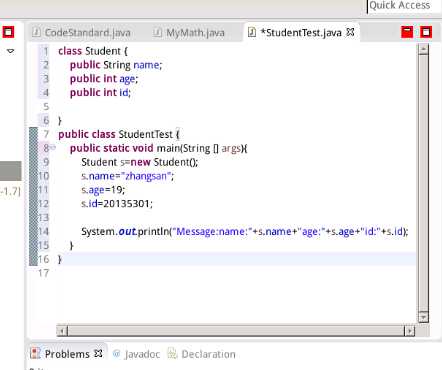The height and width of the screenshot is (370, 442).
Task: Click the Quick Access search field
Action: (x=404, y=5)
